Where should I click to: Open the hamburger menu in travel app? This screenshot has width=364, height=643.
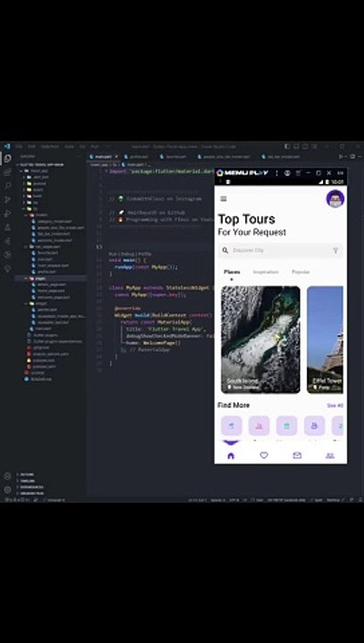[224, 199]
